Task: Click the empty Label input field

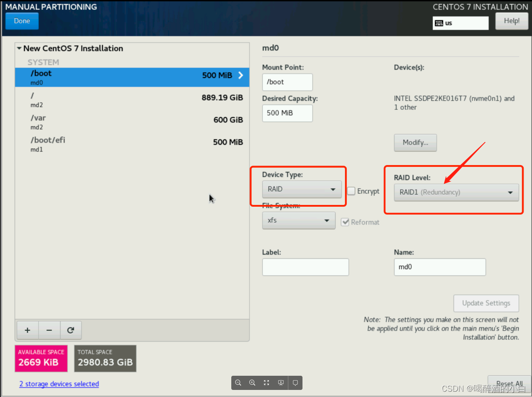Action: click(x=306, y=267)
